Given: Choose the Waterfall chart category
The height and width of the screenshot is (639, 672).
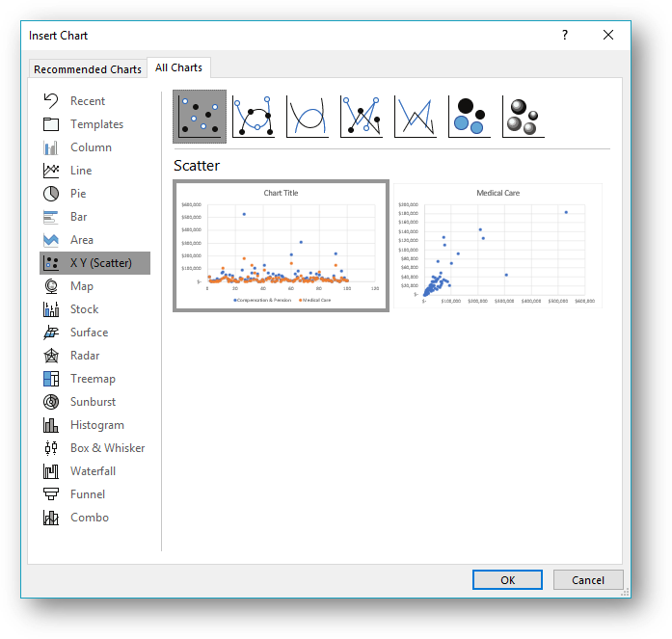Looking at the screenshot, I should (93, 471).
